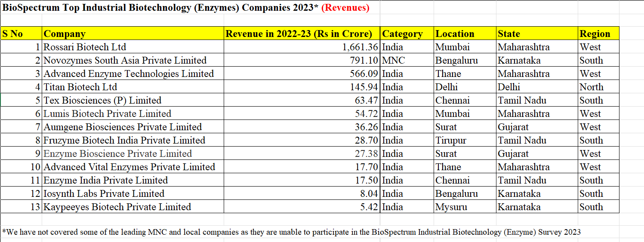Click 'Kaypeeyes Biotech Private Limited' cell
This screenshot has height=242, width=644.
[133, 207]
